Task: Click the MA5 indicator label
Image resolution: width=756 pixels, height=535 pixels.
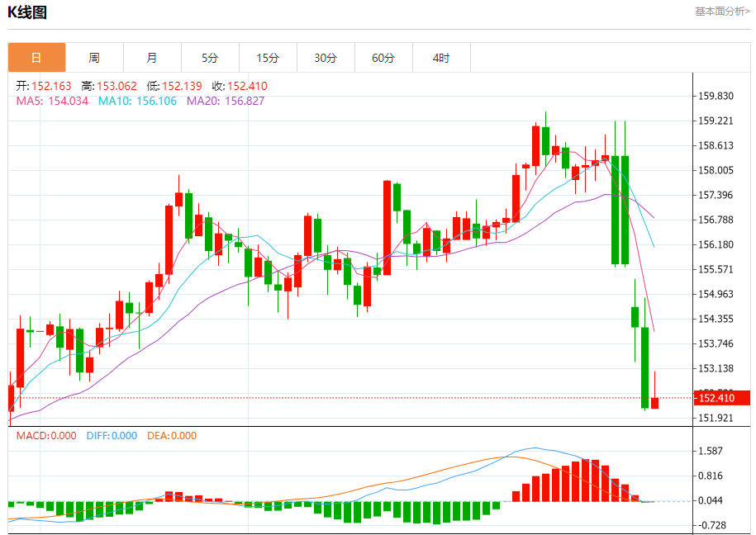Action: tap(52, 101)
